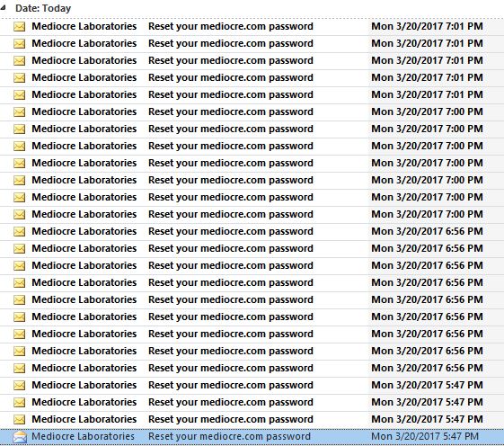Viewport: 504px width, 446px height.
Task: Open the topmost Reset your mediocre.com password email
Action: [252, 26]
